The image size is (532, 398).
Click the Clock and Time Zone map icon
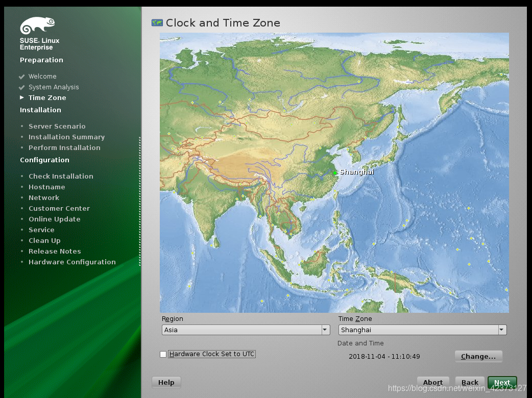tap(157, 23)
